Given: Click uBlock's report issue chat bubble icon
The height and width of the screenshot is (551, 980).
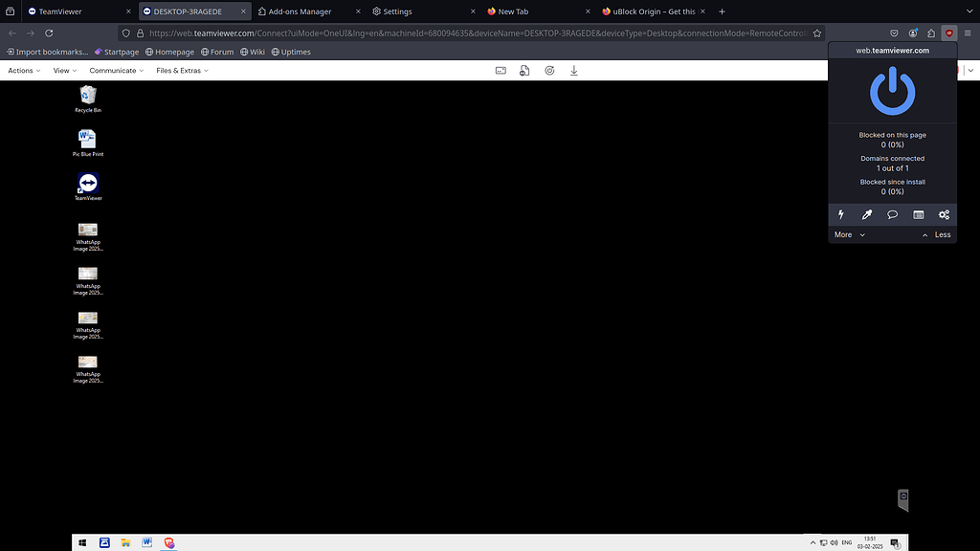Looking at the screenshot, I should tap(892, 214).
